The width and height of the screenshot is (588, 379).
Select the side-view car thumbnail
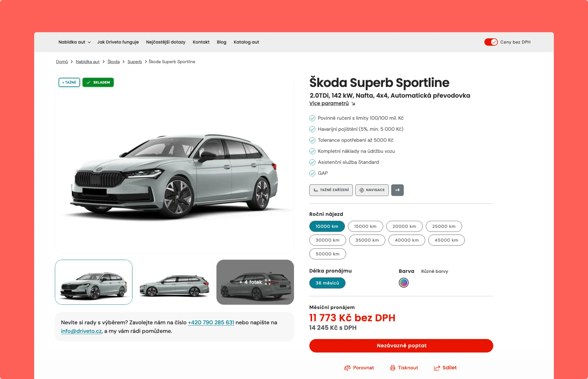click(x=174, y=282)
